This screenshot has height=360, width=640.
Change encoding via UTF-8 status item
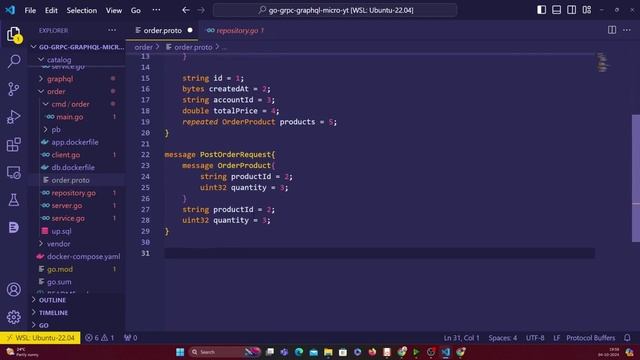coord(535,338)
